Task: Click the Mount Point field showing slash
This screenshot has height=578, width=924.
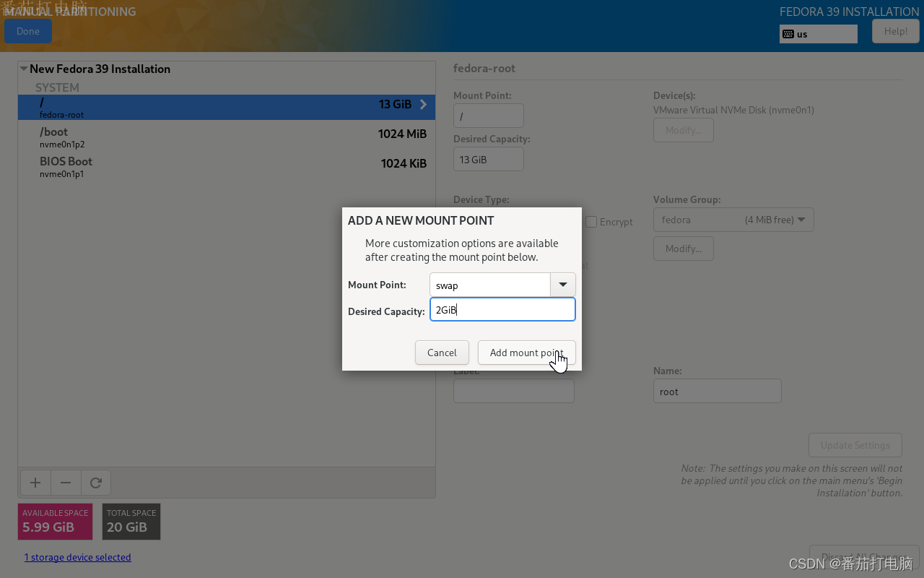Action: coord(489,116)
